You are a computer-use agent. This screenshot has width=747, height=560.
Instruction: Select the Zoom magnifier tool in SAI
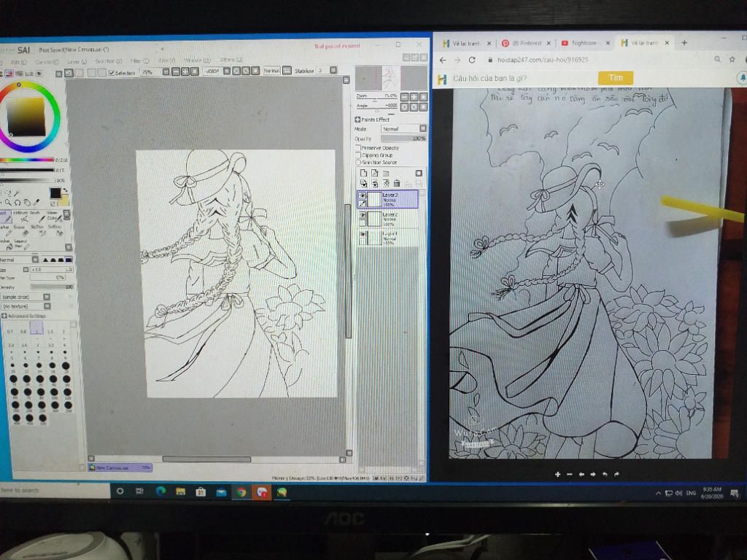[8, 203]
